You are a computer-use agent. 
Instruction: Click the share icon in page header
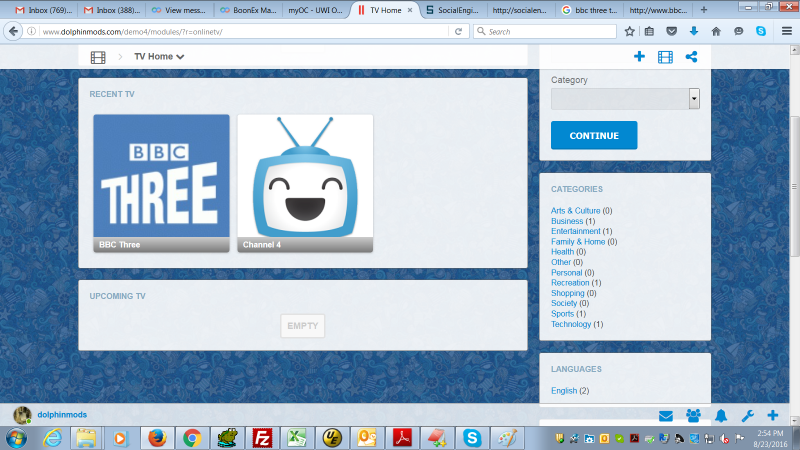[x=691, y=57]
